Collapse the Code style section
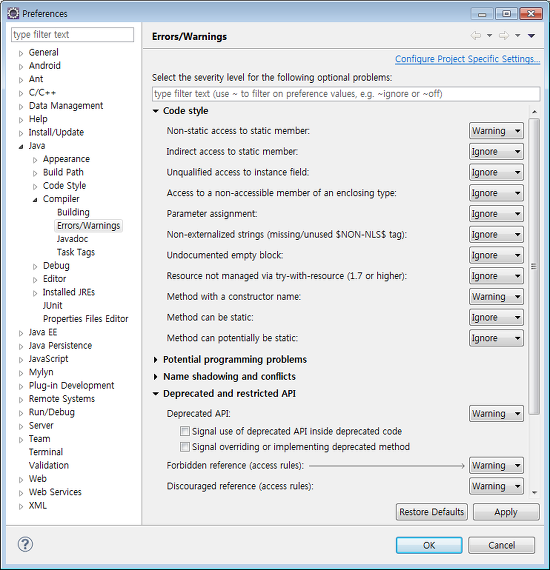The width and height of the screenshot is (550, 570). click(156, 111)
